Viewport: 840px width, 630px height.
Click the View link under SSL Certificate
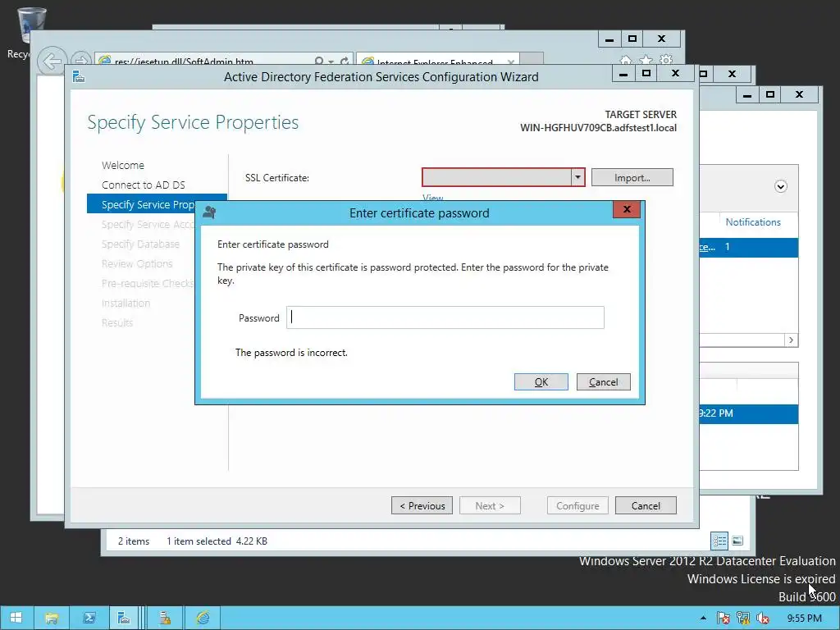pyautogui.click(x=433, y=198)
